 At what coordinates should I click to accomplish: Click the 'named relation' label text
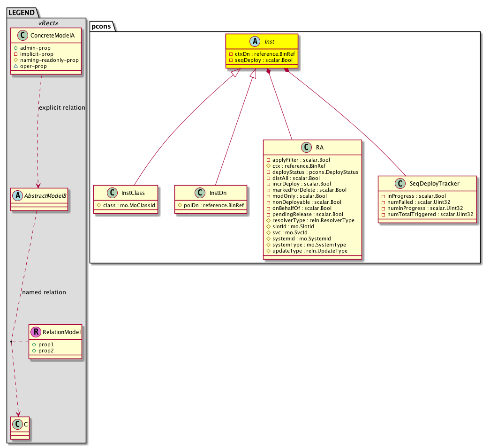(x=44, y=292)
